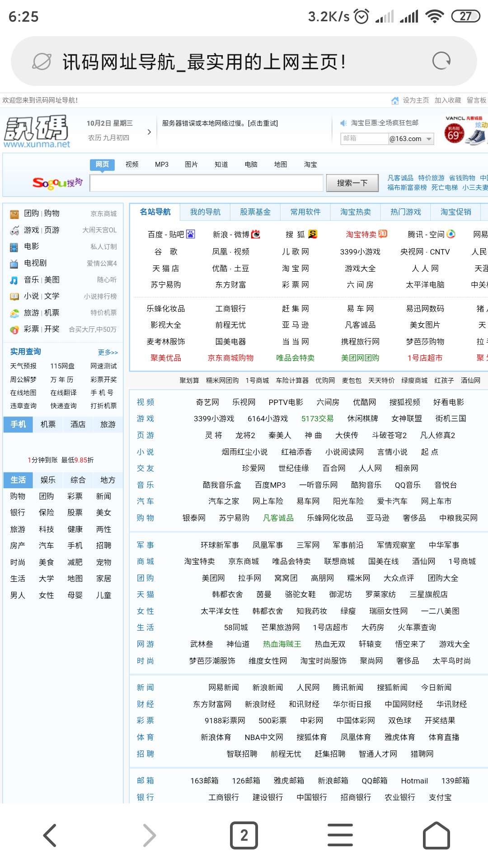Switch to 股票基金 tab
This screenshot has height=868, width=488.
[255, 212]
